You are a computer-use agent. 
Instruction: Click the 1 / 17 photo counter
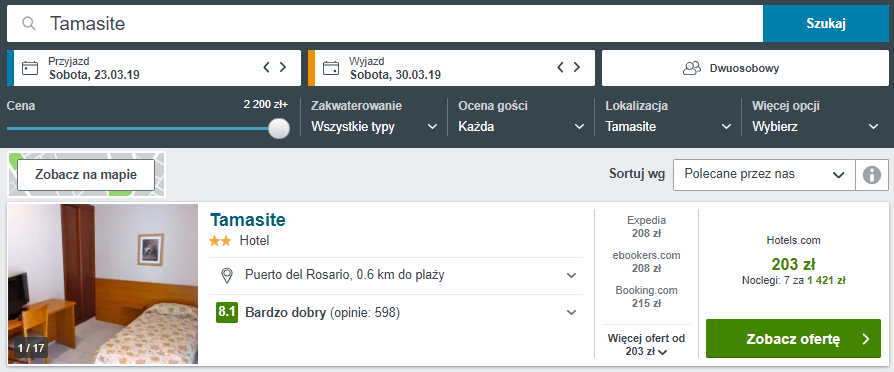coord(31,347)
